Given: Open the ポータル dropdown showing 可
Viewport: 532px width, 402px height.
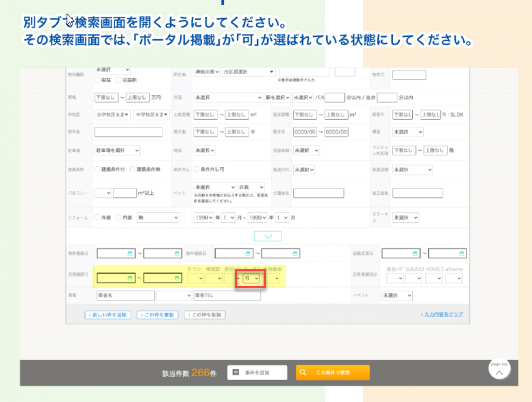Looking at the screenshot, I should point(251,278).
